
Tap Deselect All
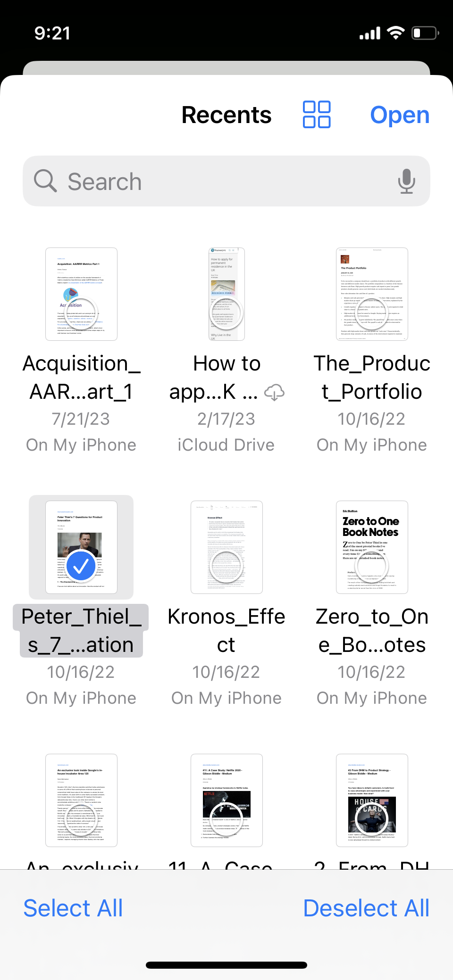(x=366, y=908)
